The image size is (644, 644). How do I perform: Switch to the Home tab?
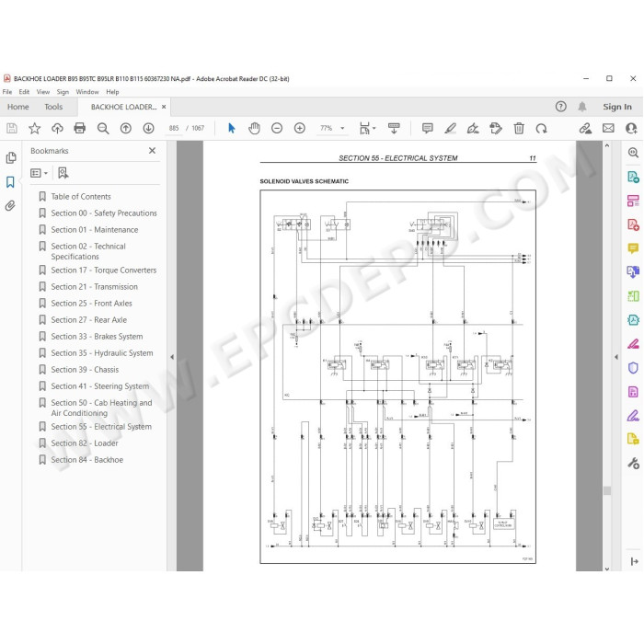coord(18,107)
